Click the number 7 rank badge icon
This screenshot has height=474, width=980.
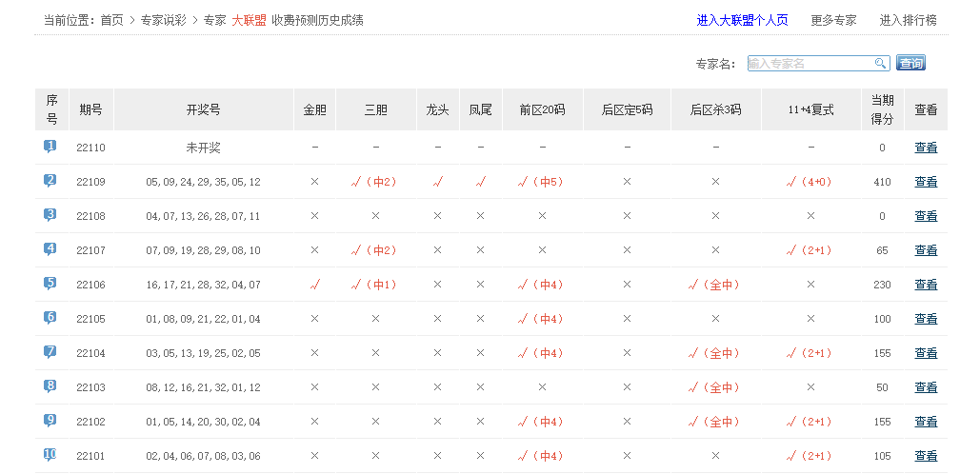pyautogui.click(x=50, y=352)
